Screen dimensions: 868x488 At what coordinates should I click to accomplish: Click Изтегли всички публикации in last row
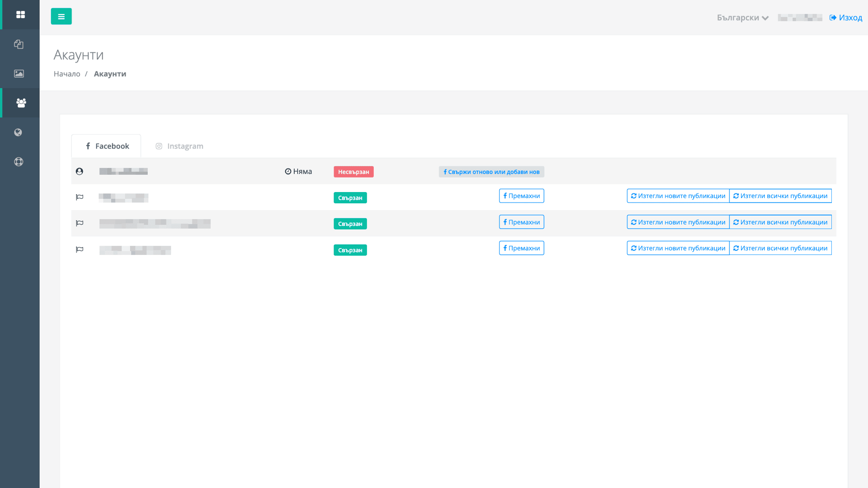point(780,248)
